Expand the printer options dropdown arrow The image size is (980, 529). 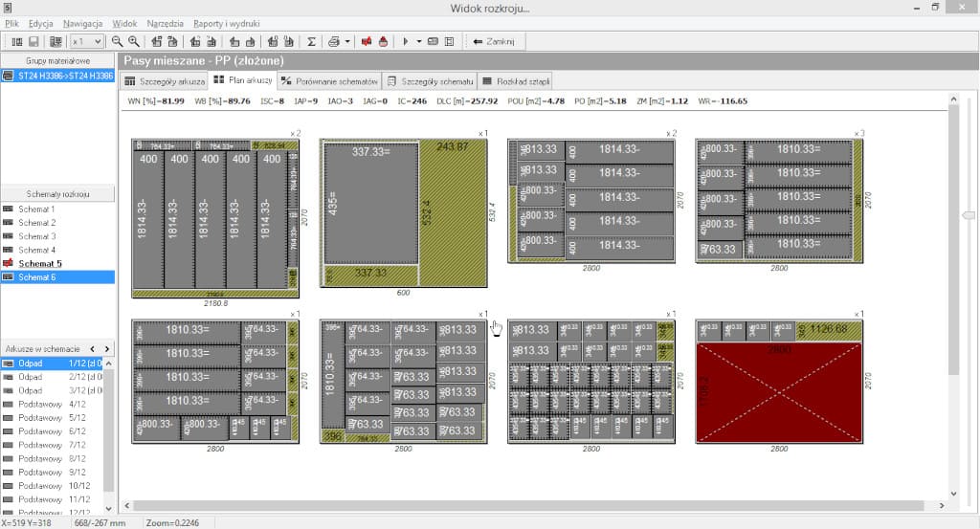pyautogui.click(x=346, y=41)
